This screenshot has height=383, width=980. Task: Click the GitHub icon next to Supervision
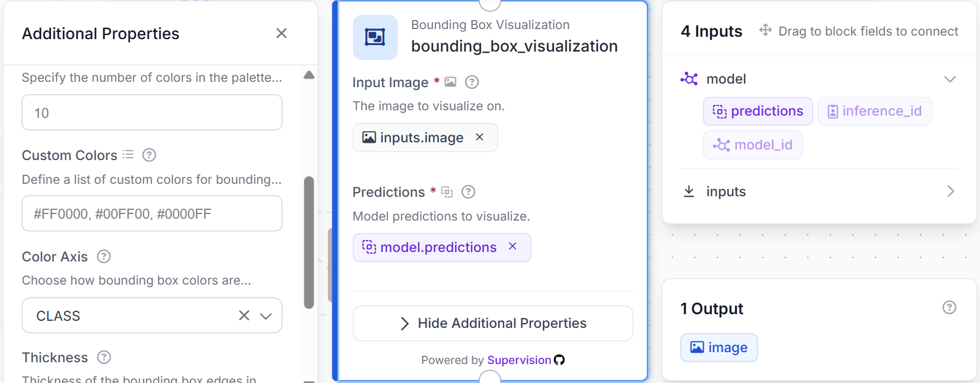click(559, 360)
